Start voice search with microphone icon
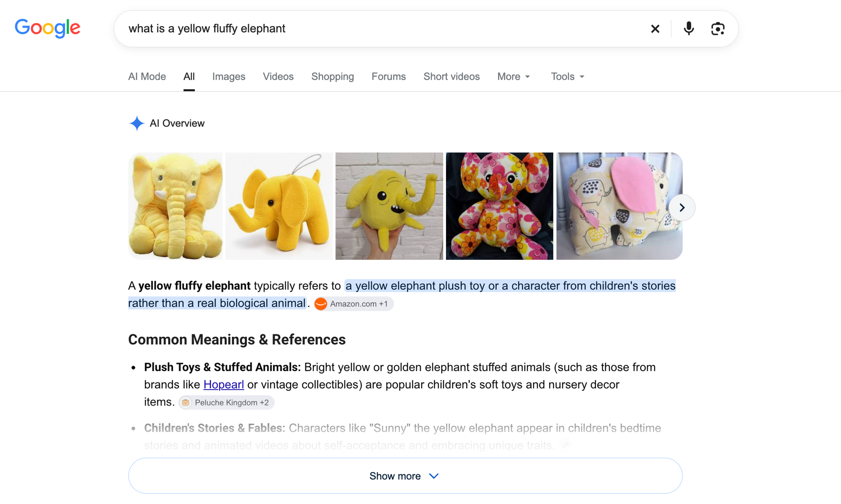The height and width of the screenshot is (504, 841). tap(689, 29)
